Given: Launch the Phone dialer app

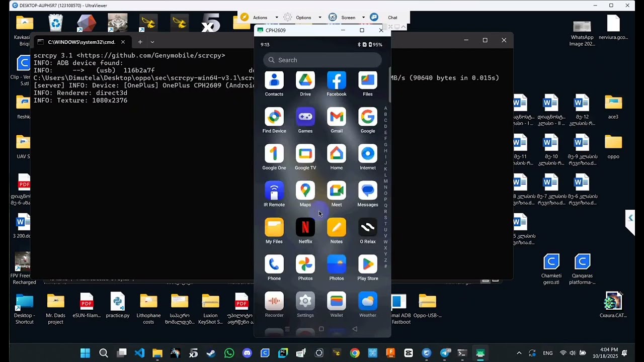Looking at the screenshot, I should [x=274, y=267].
